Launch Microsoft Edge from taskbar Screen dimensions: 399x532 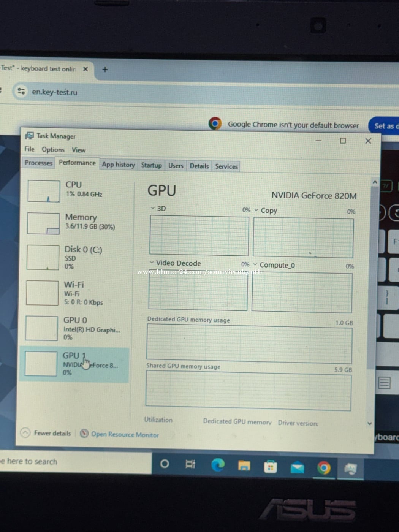(x=218, y=465)
